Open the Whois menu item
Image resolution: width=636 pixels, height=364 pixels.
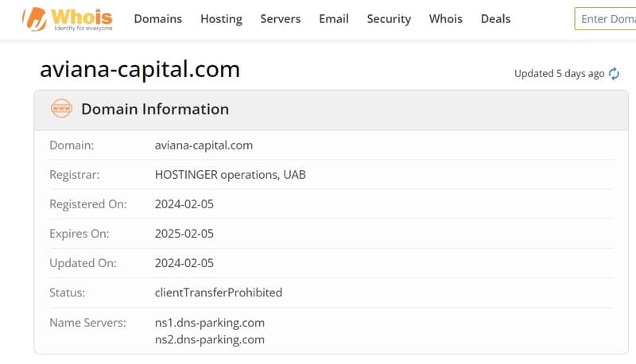click(x=445, y=19)
